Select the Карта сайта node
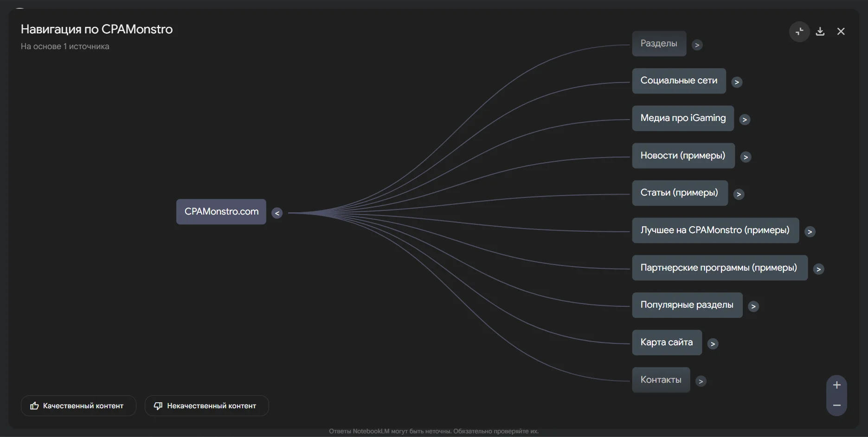 click(x=667, y=342)
